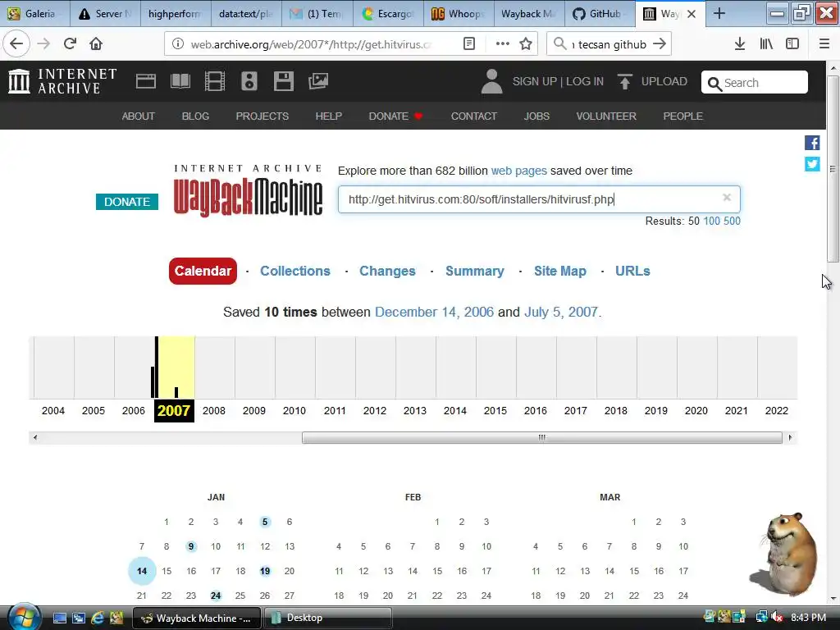The image size is (840, 630).
Task: Open the BLOG menu item
Action: (x=195, y=116)
